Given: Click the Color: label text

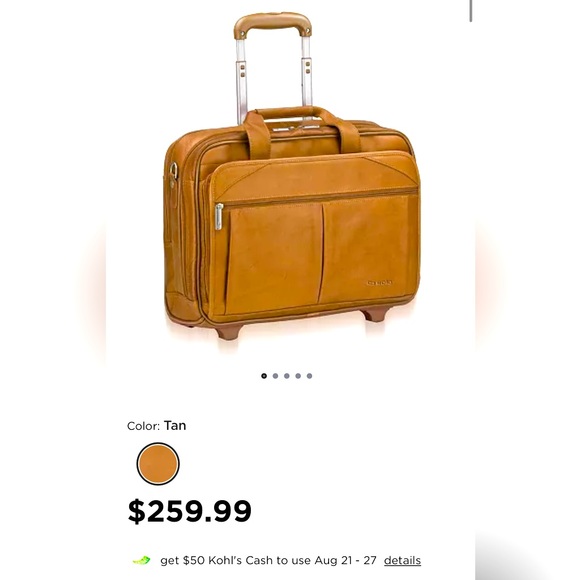Looking at the screenshot, I should click(144, 426).
